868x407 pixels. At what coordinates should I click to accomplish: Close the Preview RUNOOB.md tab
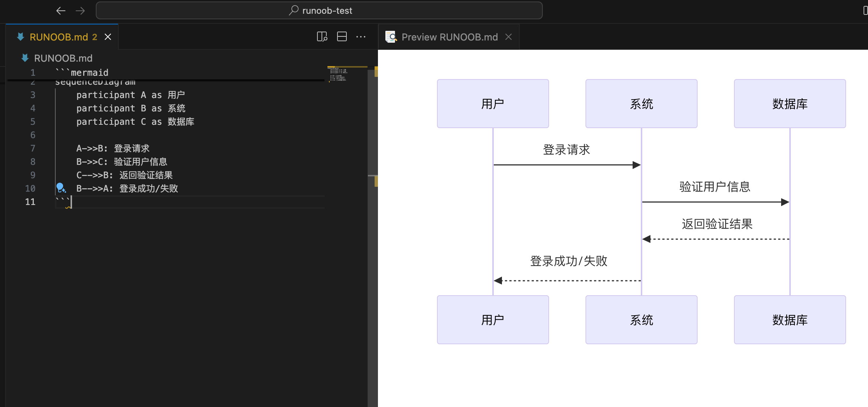click(509, 37)
